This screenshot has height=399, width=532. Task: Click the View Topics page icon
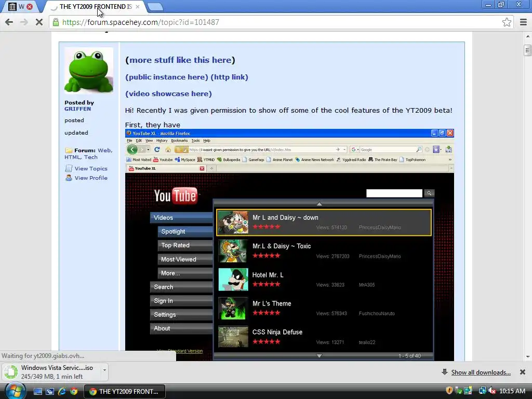[69, 168]
